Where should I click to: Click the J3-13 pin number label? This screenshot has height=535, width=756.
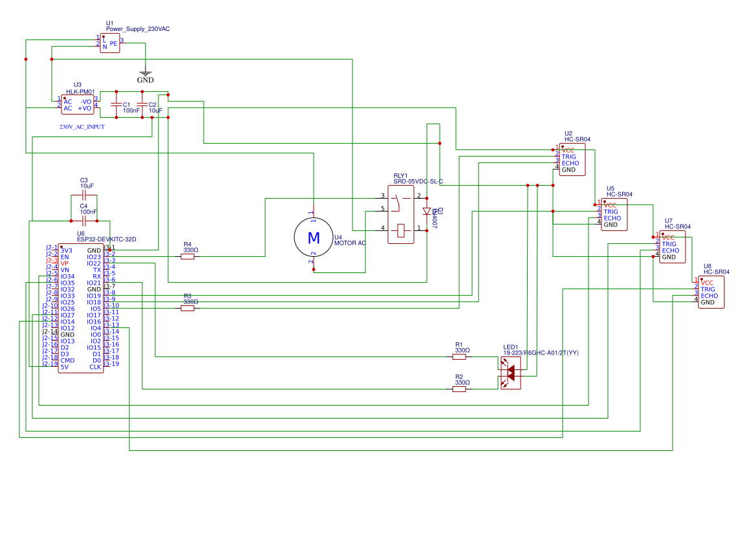[x=111, y=325]
